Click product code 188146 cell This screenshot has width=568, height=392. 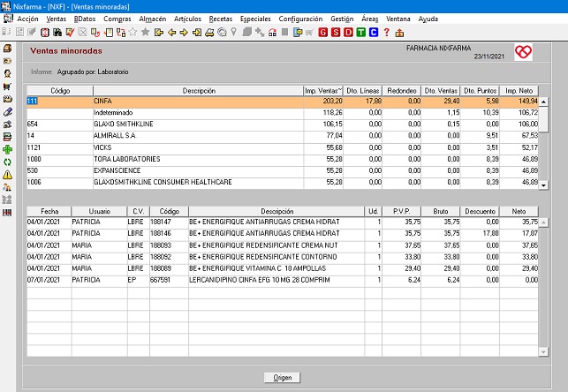(169, 233)
